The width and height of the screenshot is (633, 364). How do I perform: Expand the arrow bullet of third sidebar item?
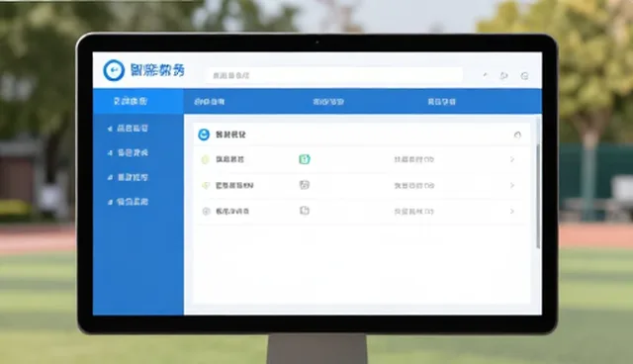[110, 177]
